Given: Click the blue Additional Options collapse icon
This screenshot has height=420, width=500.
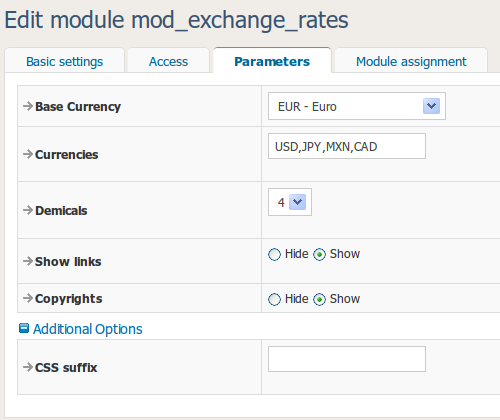Looking at the screenshot, I should point(24,328).
